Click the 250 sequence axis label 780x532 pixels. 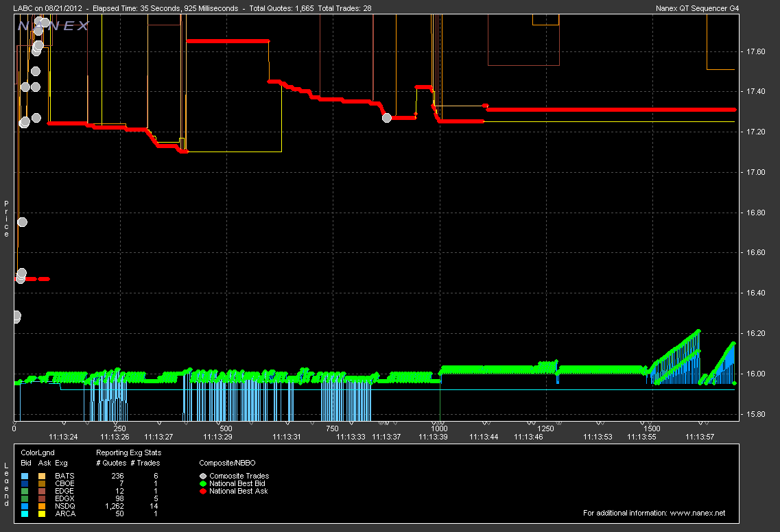click(x=119, y=428)
